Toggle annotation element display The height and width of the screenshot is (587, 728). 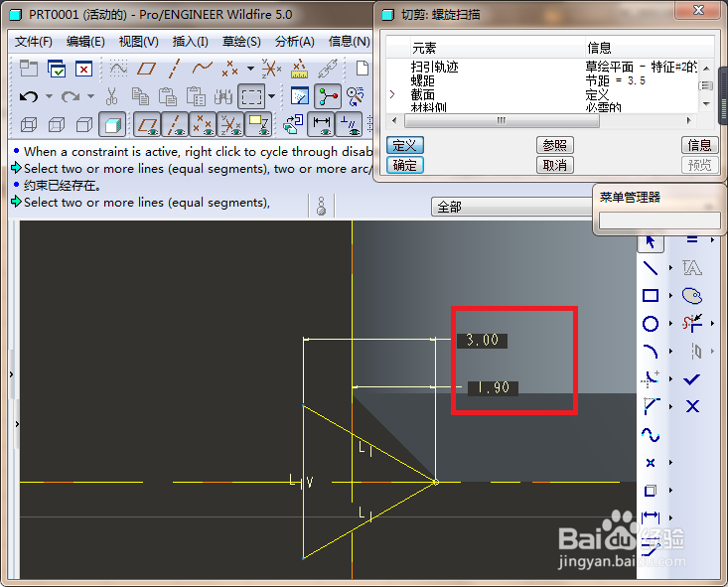[x=258, y=124]
